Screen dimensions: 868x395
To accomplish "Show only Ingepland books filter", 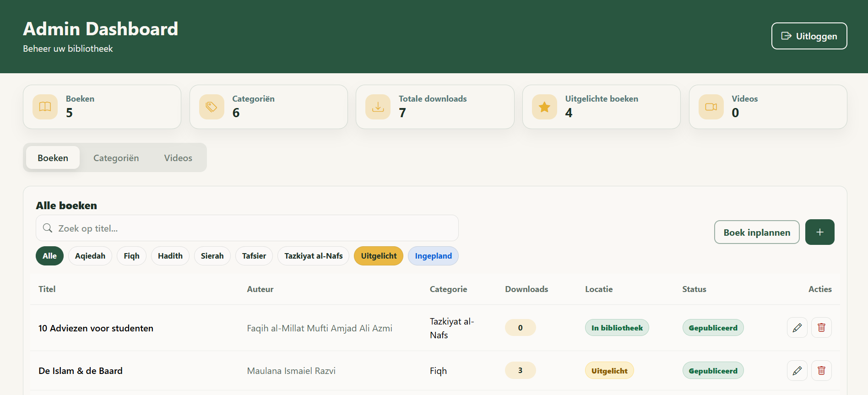I will point(433,256).
